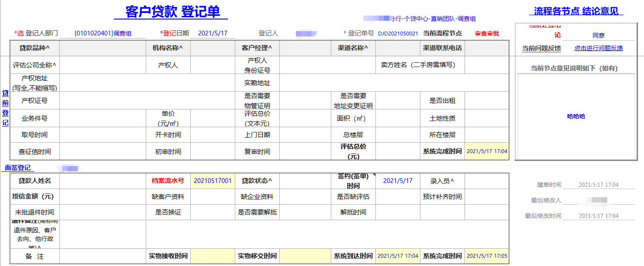Open the 录入员 selection field

487,181
